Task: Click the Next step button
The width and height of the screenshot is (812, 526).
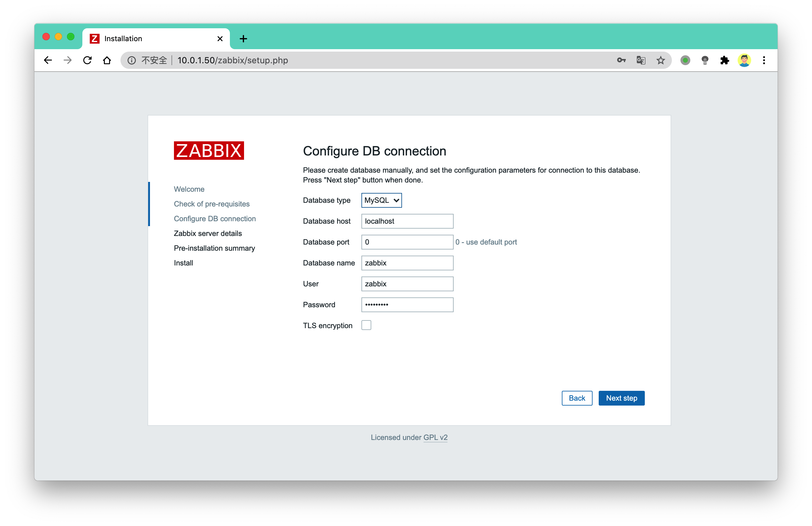Action: (x=621, y=398)
